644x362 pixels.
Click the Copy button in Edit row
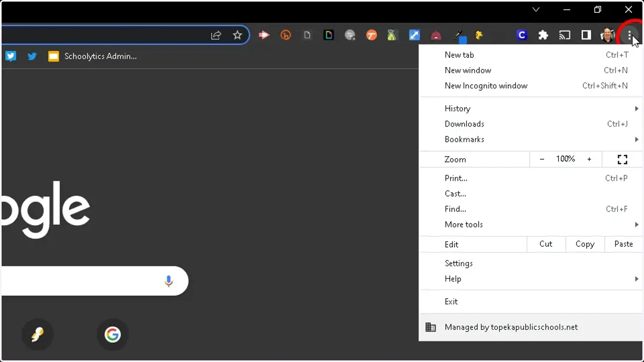pos(585,244)
